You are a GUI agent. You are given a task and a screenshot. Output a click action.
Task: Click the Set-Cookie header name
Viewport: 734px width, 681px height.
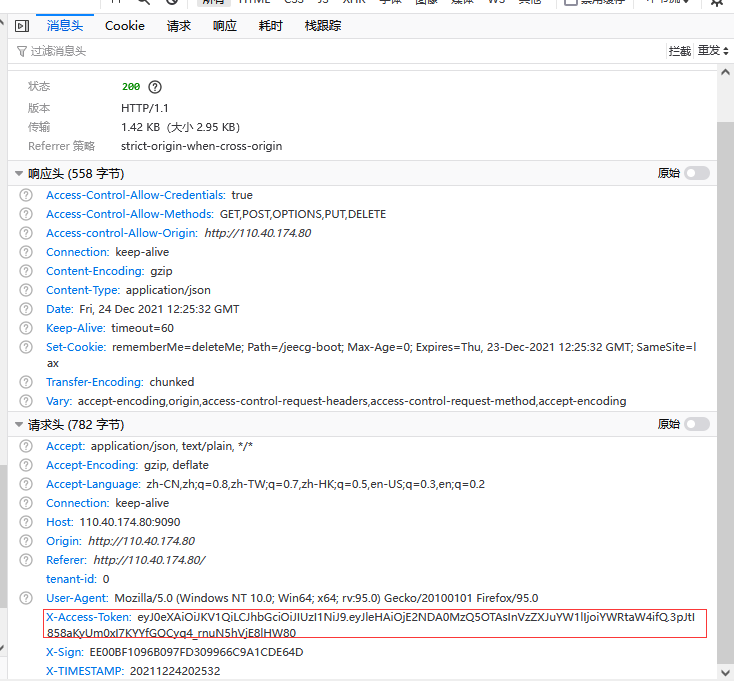point(76,347)
